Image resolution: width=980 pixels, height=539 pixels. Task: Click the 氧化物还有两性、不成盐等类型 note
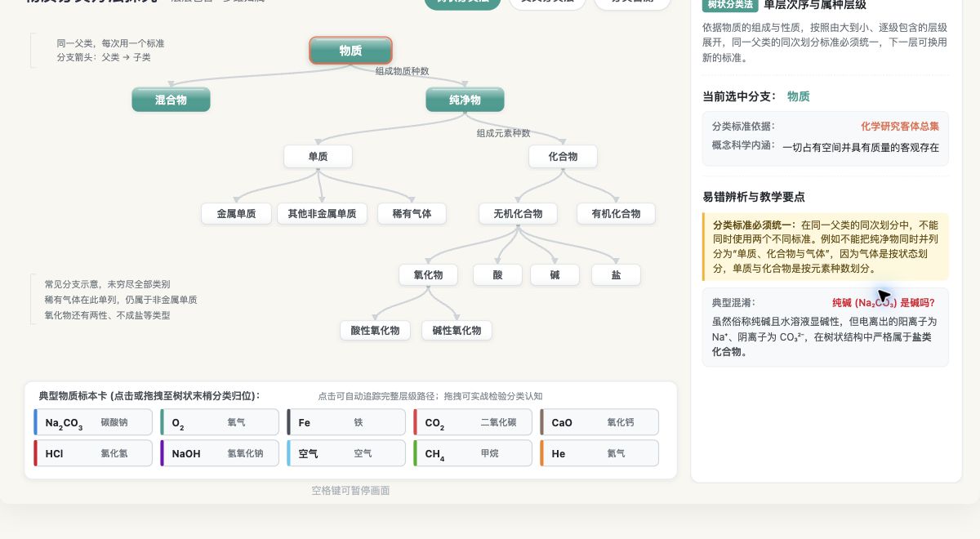pos(107,315)
